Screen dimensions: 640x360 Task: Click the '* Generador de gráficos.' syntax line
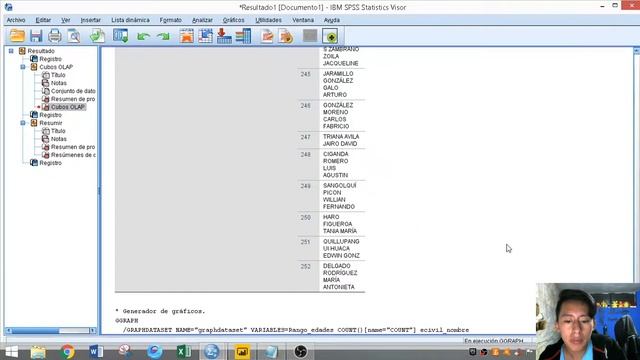[x=160, y=311]
